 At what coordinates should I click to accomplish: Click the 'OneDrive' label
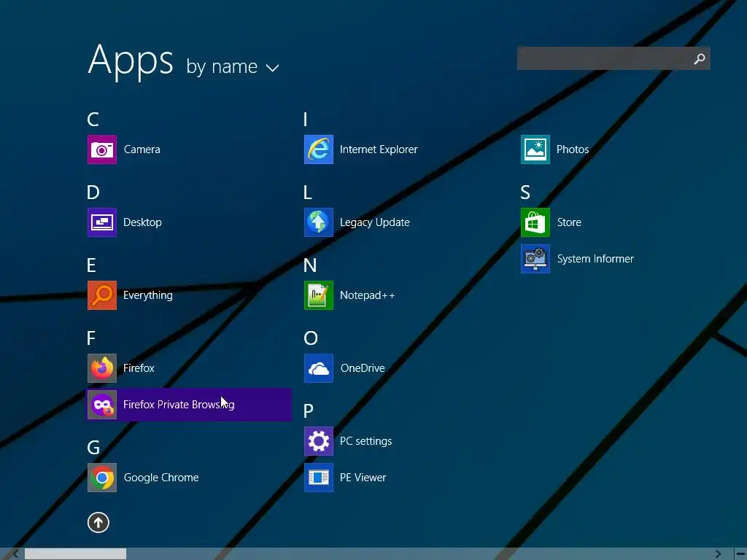coord(363,368)
